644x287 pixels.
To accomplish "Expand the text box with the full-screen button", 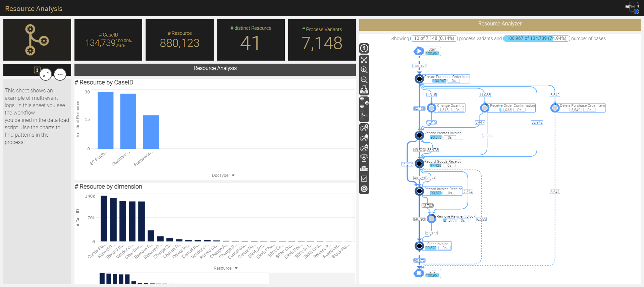I will 46,74.
